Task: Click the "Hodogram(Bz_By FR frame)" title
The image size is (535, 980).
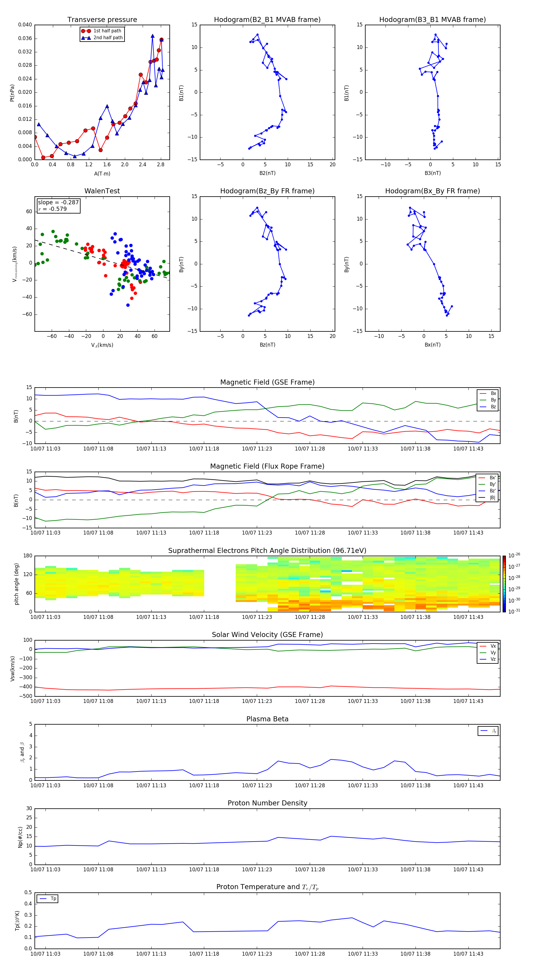Action: 267,191
